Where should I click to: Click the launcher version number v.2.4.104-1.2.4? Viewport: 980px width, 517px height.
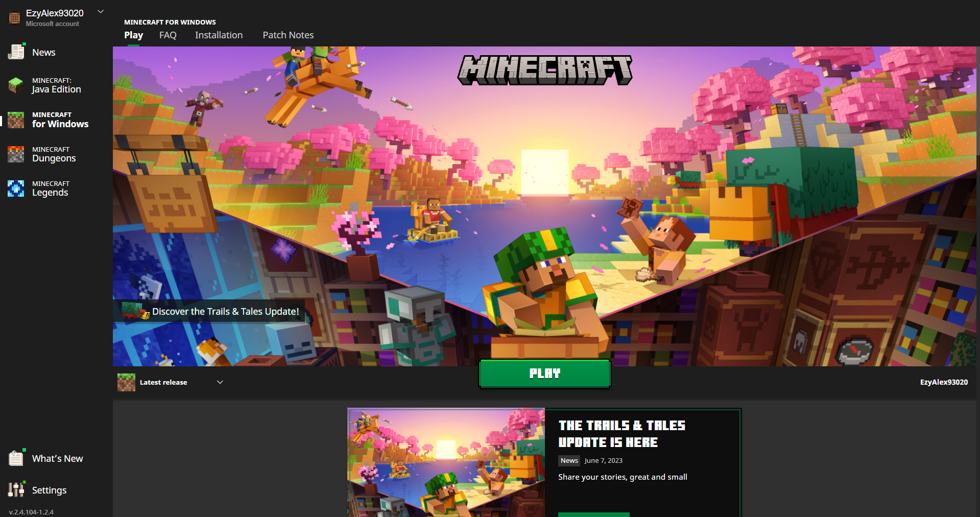(x=31, y=512)
